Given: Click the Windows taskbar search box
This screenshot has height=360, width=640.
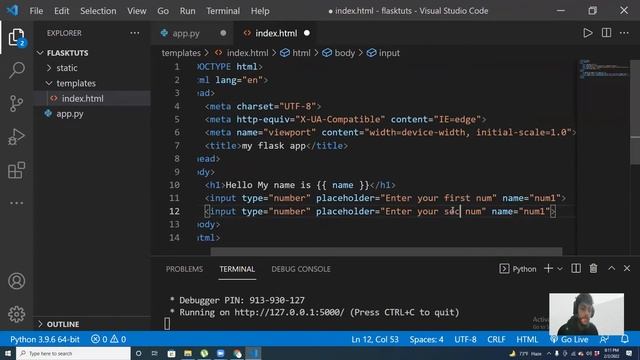Looking at the screenshot, I should pyautogui.click(x=73, y=353).
